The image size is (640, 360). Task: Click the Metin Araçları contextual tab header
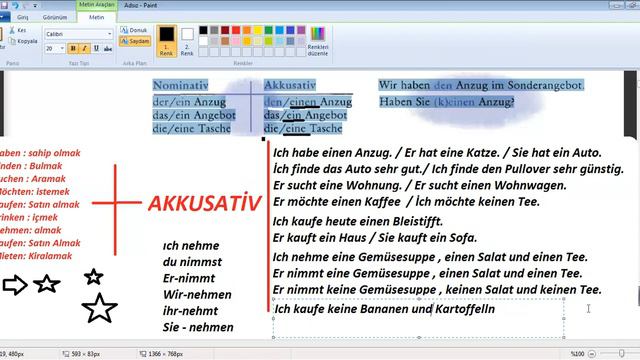pos(97,5)
